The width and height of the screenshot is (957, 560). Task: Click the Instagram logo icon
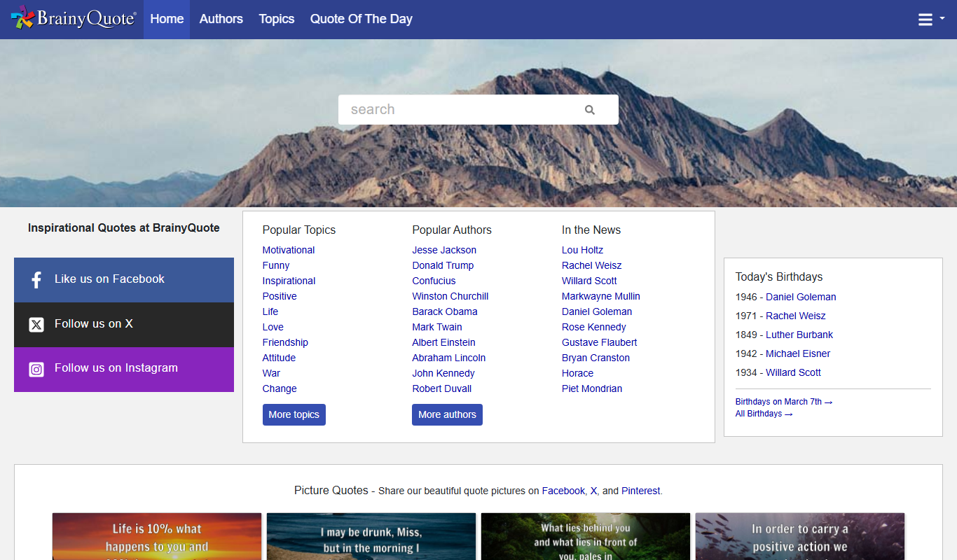pyautogui.click(x=36, y=369)
